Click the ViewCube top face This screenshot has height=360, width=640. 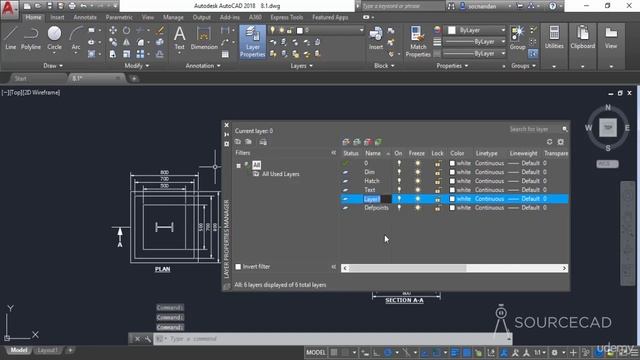tap(608, 128)
